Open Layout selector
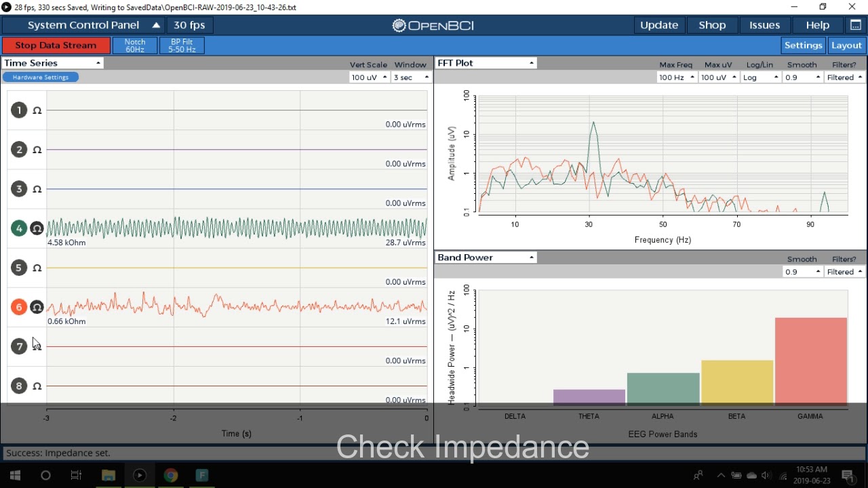The height and width of the screenshot is (488, 868). coord(846,45)
